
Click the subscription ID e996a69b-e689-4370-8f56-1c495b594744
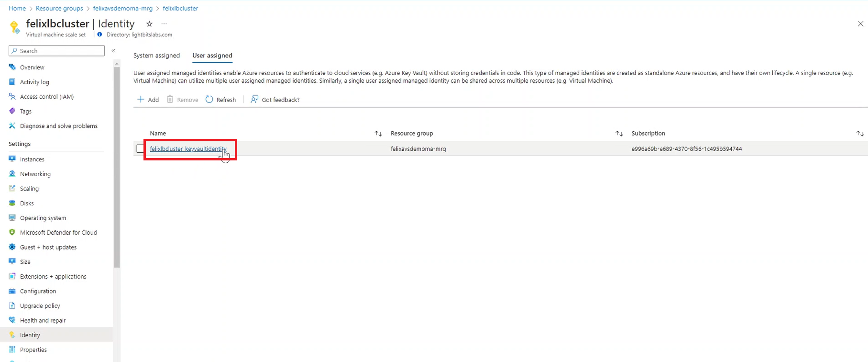click(687, 149)
